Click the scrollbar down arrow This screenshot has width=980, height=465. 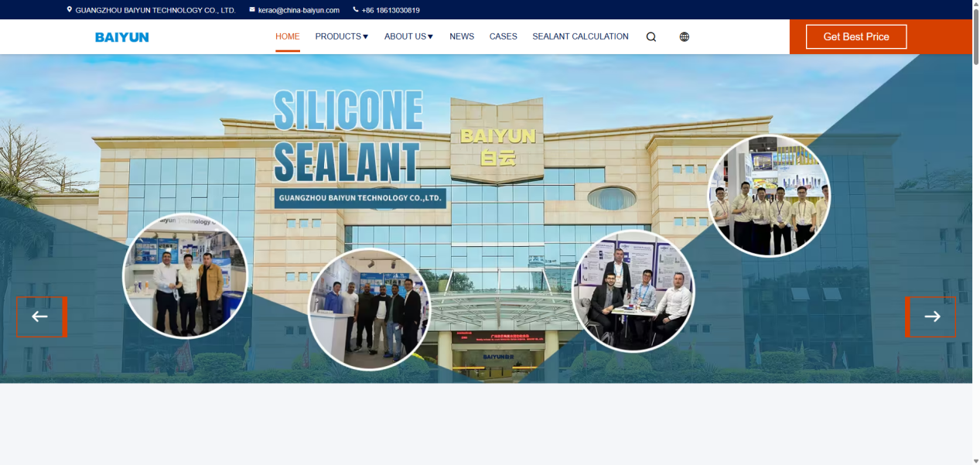[x=976, y=460]
